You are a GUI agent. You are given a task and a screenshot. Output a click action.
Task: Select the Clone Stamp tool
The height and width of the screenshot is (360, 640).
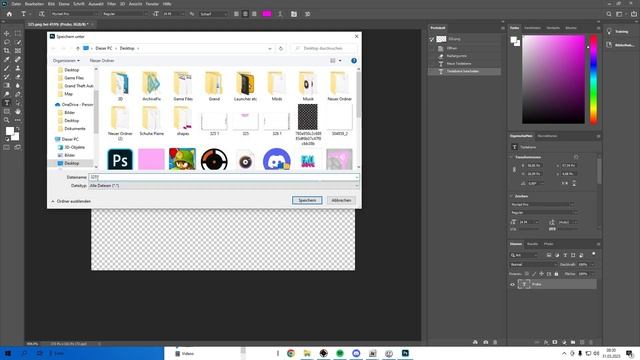(x=18, y=68)
